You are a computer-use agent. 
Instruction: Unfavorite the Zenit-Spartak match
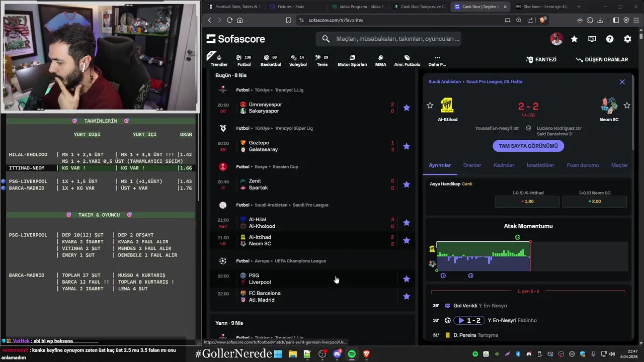[407, 185]
